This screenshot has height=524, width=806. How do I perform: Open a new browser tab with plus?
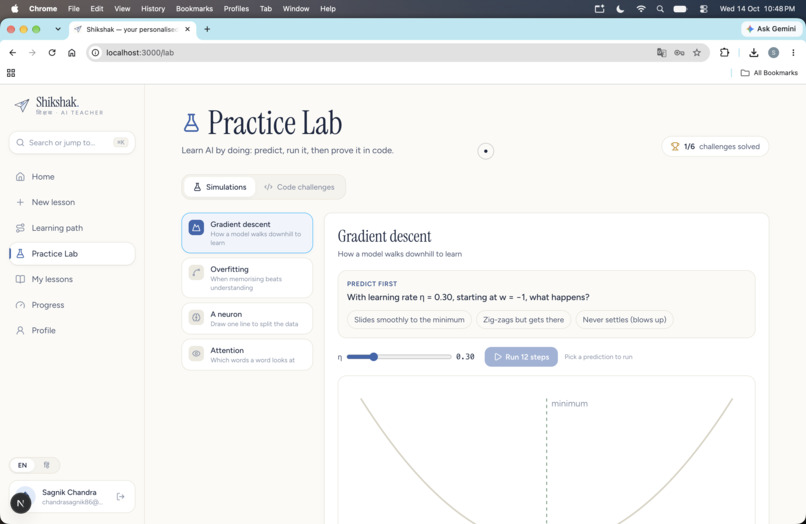207,29
